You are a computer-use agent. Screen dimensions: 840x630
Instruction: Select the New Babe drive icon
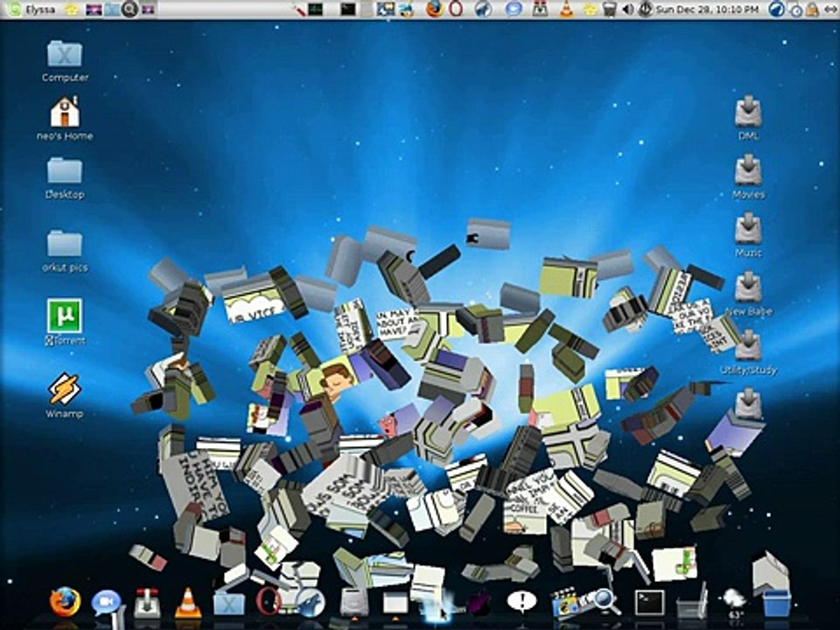748,293
